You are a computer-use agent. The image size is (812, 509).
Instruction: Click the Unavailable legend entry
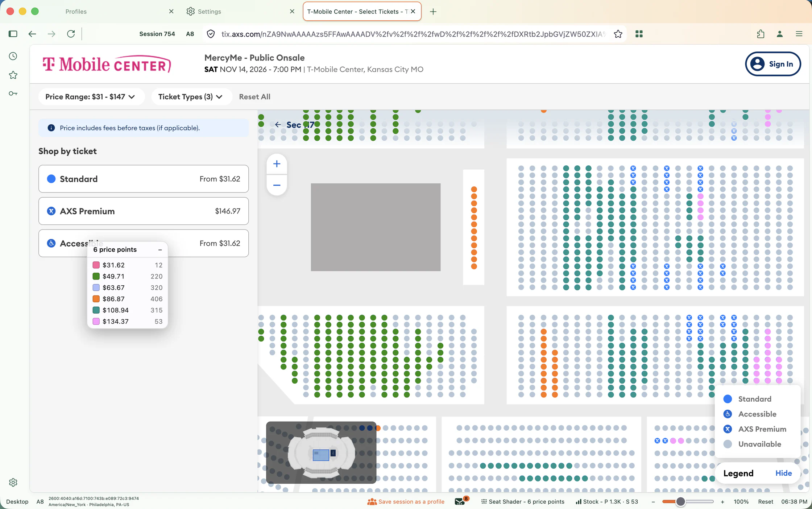click(752, 444)
